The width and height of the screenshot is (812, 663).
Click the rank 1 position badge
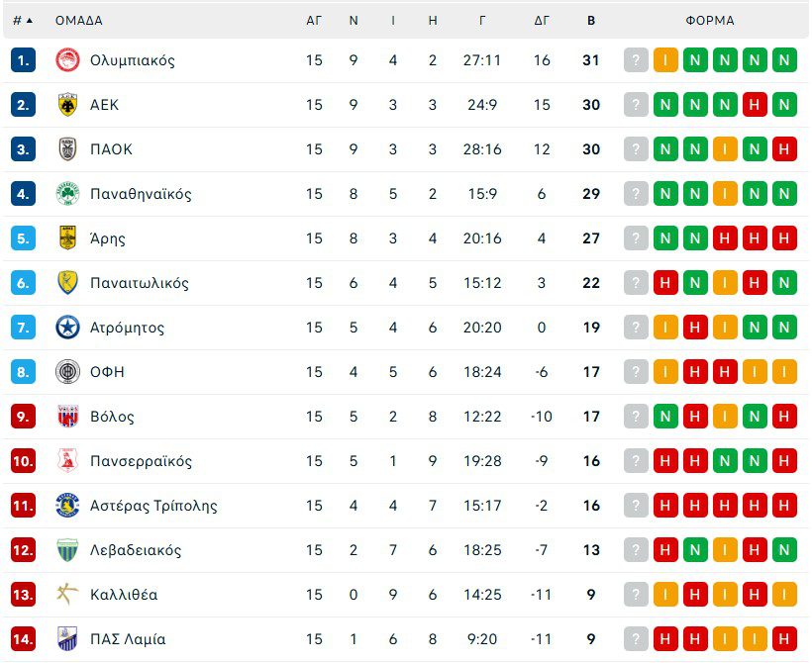coord(23,60)
